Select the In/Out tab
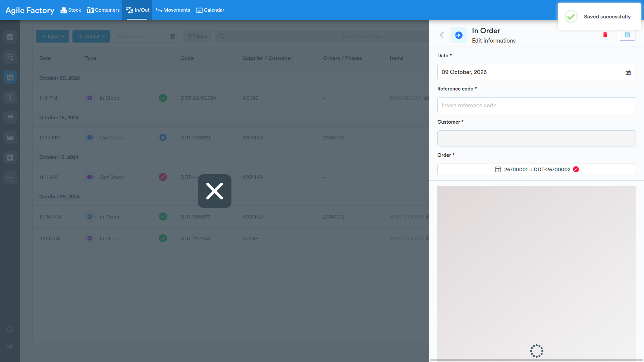Viewport: 644px width, 362px height. [x=138, y=10]
